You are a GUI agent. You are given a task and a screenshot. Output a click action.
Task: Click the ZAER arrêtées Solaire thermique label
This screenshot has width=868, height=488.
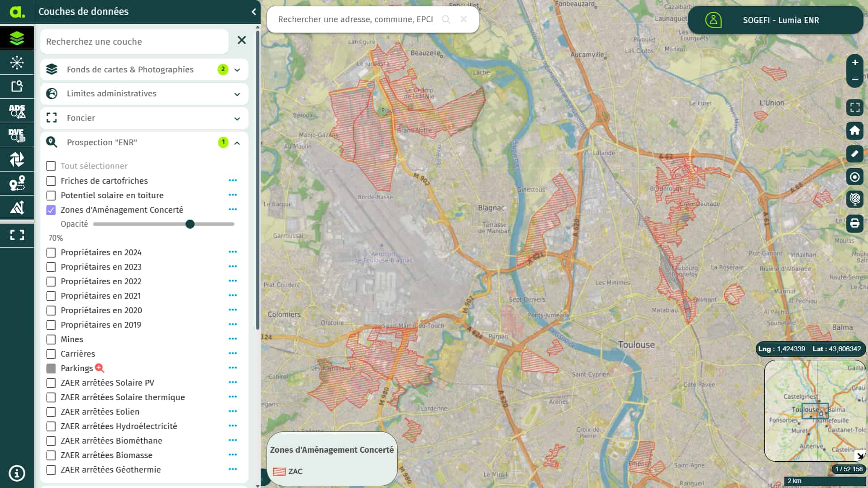click(123, 397)
